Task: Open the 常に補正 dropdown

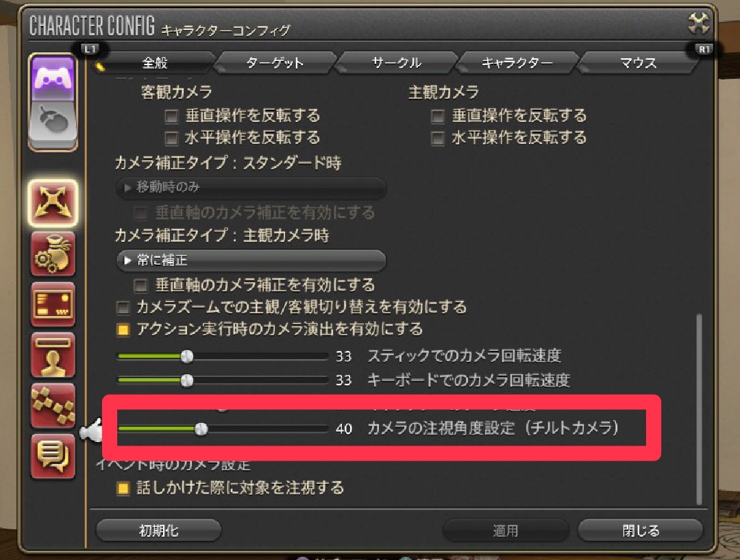Action: 251,260
